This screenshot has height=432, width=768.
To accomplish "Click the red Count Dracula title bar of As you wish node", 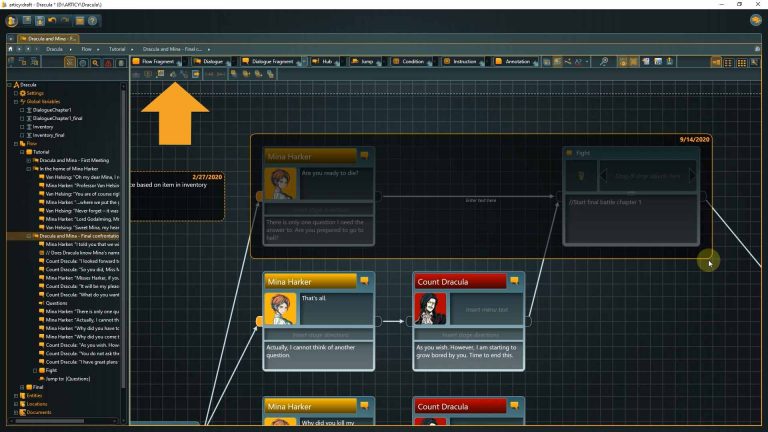I will (460, 282).
